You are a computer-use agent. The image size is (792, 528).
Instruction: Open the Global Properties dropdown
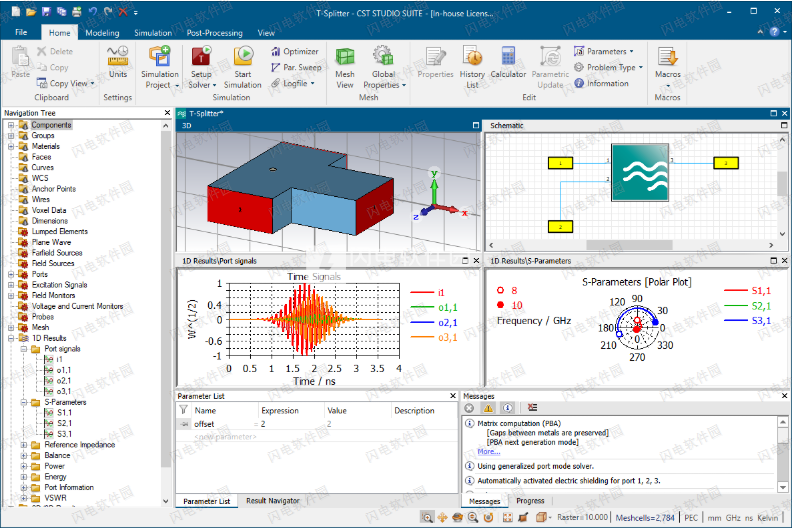(404, 85)
